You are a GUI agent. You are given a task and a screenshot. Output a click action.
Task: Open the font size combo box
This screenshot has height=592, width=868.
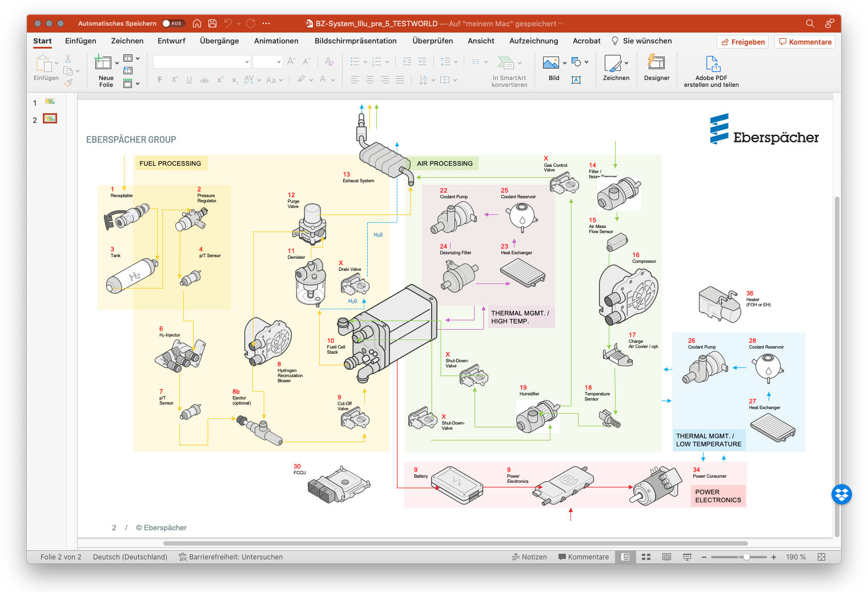[x=267, y=61]
